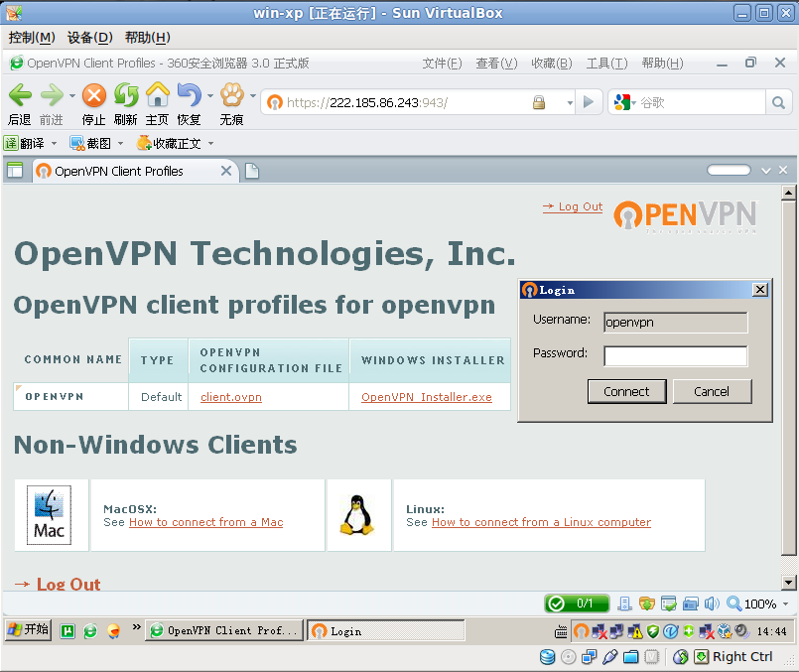Image resolution: width=799 pixels, height=672 pixels.
Task: Click the Password field in the Login dialog
Action: [x=676, y=356]
